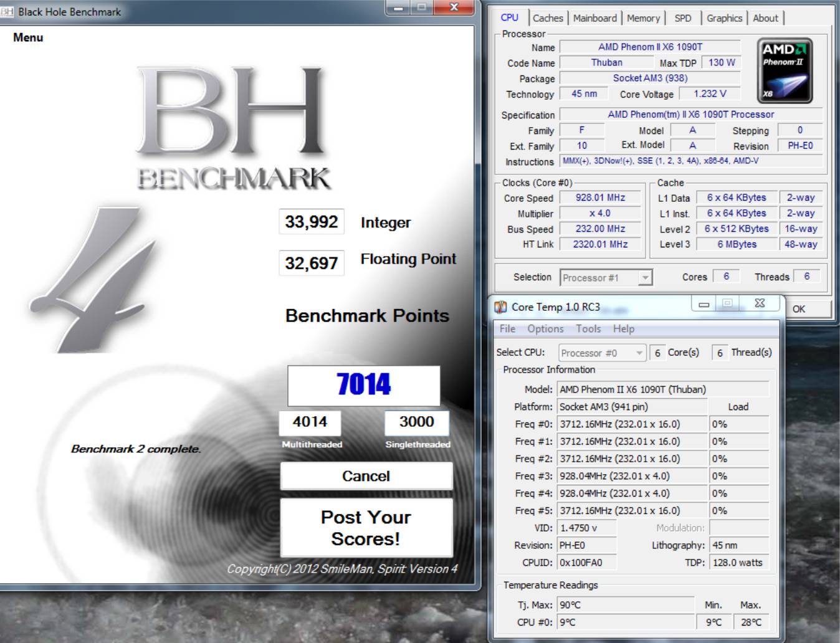Image resolution: width=840 pixels, height=643 pixels.
Task: Open the Help menu in Core Temp
Action: (x=624, y=329)
